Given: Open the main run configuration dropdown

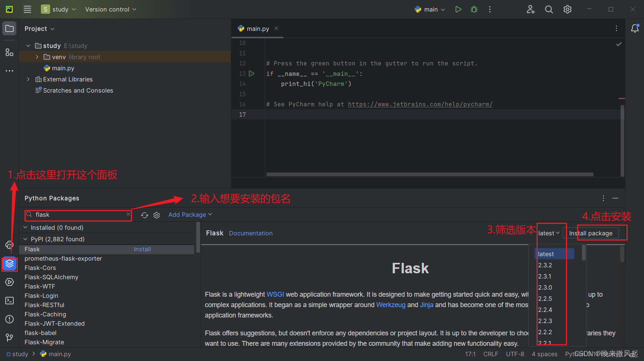Looking at the screenshot, I should 430,9.
